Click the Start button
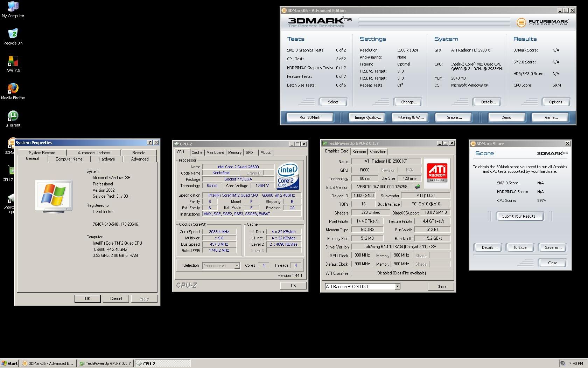 [x=10, y=363]
